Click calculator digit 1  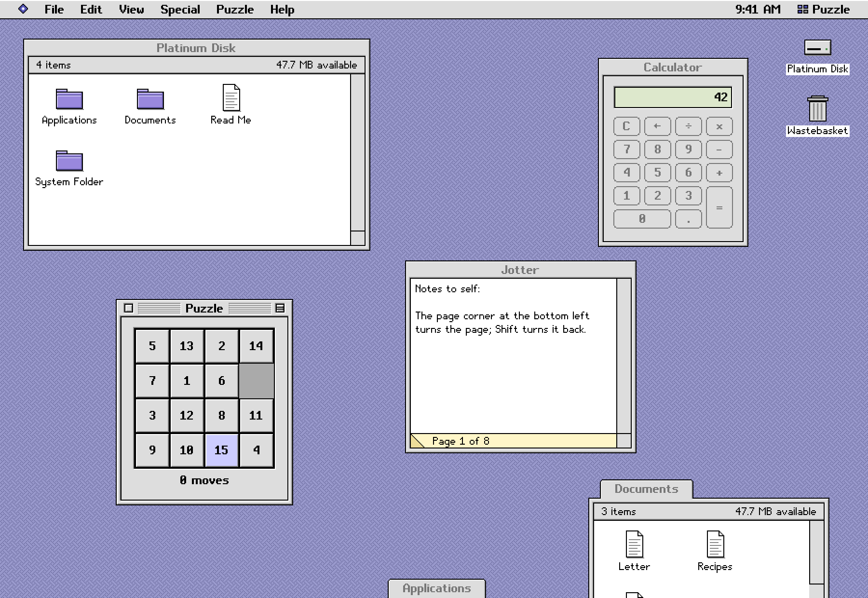coord(626,196)
